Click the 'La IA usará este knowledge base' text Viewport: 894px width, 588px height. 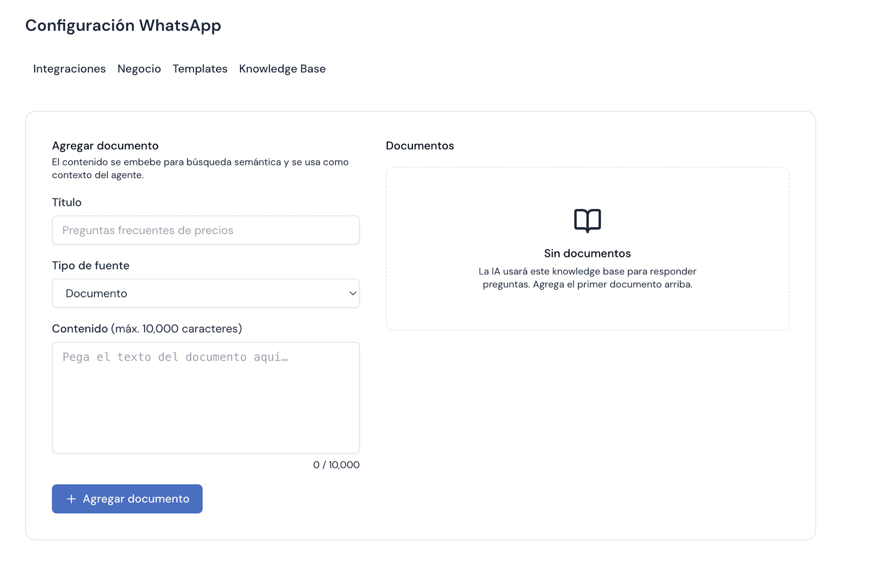587,278
